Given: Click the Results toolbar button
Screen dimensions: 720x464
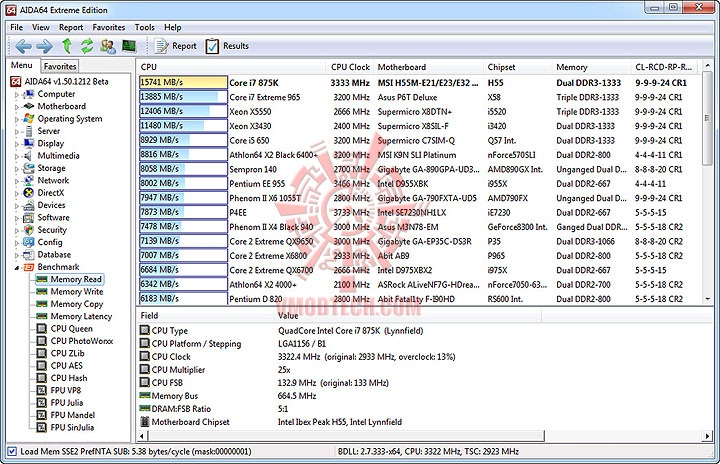Looking at the screenshot, I should [227, 46].
